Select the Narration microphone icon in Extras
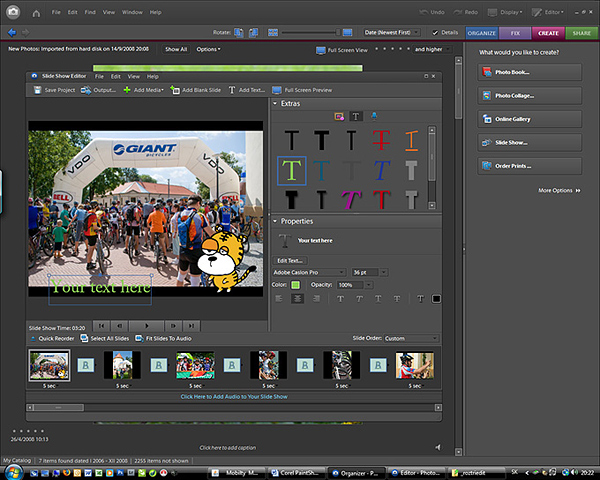The width and height of the screenshot is (600, 480). (x=372, y=116)
